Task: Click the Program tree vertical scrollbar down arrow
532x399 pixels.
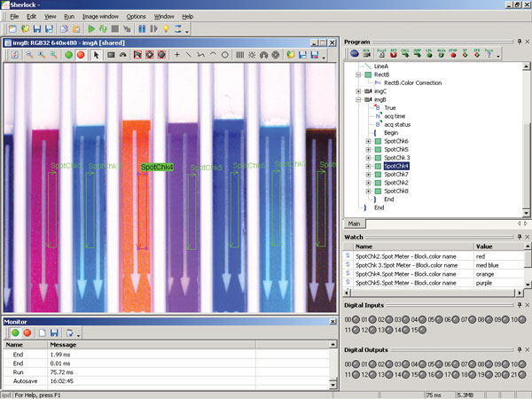Action: [x=526, y=213]
